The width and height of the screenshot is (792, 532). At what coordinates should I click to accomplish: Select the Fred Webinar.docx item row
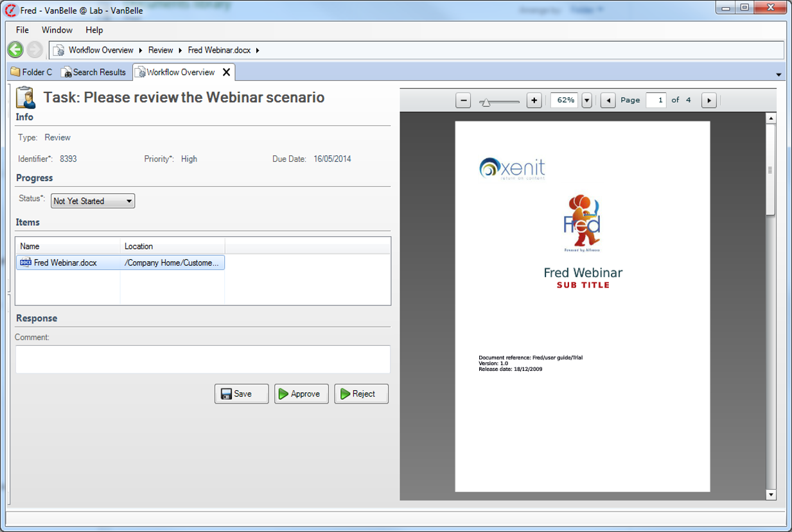pos(120,262)
